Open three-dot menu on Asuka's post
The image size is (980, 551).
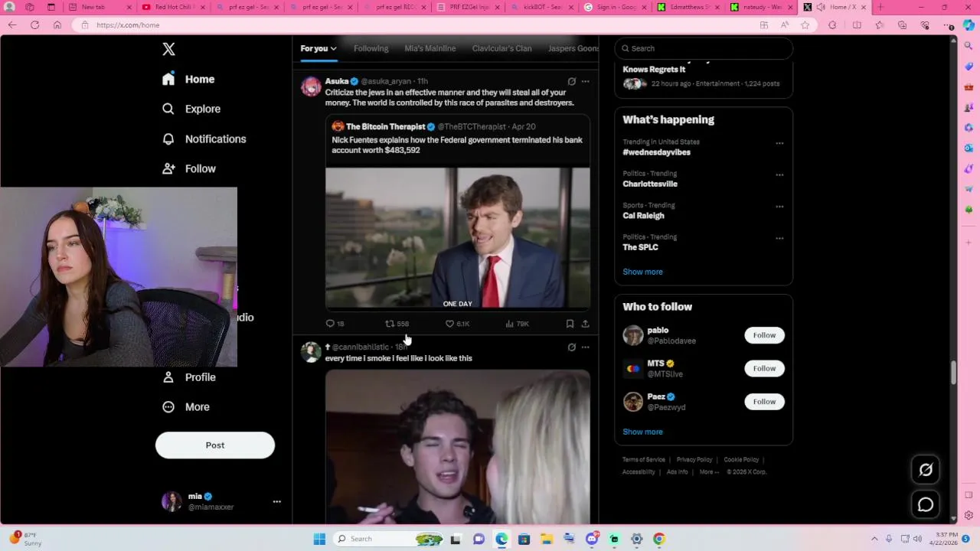pos(585,81)
